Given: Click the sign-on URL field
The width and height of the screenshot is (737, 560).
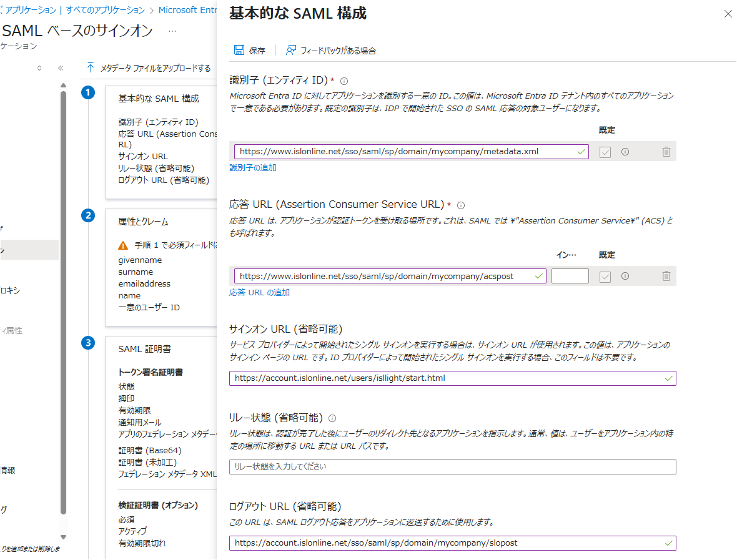Looking at the screenshot, I should (x=453, y=378).
